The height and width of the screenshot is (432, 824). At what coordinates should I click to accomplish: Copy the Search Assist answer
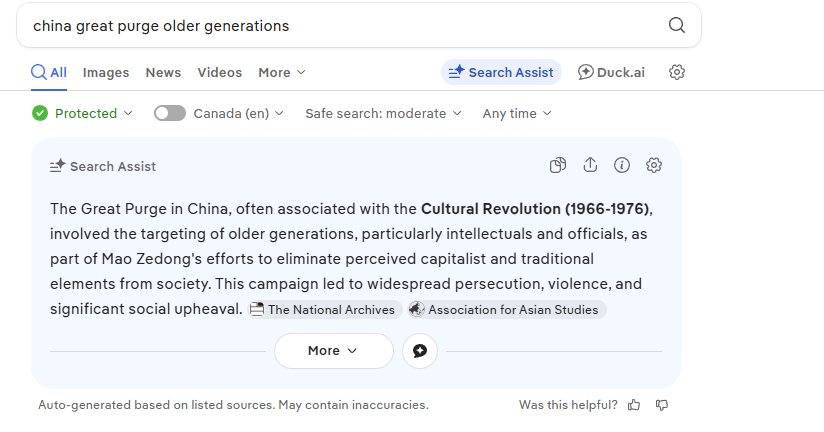(x=558, y=166)
